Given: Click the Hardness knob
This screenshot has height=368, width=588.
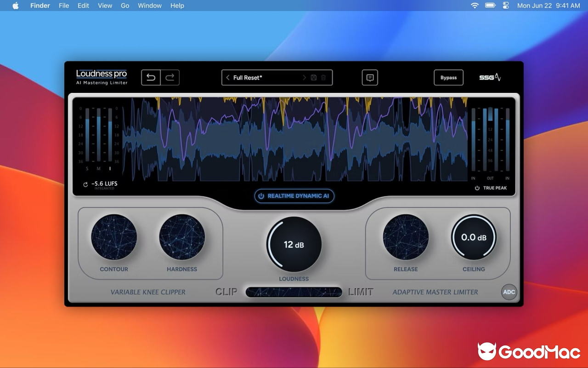Looking at the screenshot, I should (x=182, y=237).
